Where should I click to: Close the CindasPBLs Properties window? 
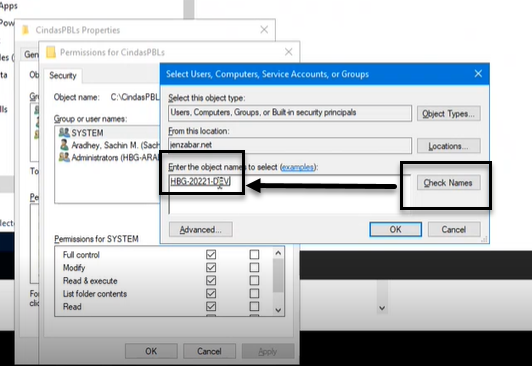264,30
